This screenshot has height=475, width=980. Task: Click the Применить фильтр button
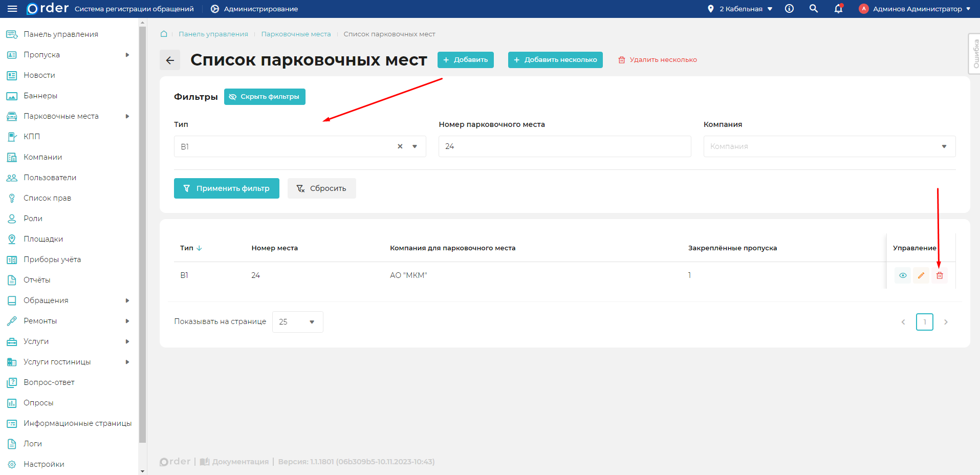[x=227, y=188]
